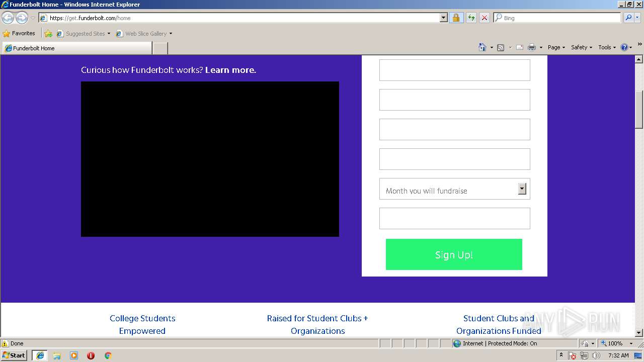This screenshot has height=362, width=644.
Task: Click the volume speaker tray icon
Action: click(x=596, y=355)
